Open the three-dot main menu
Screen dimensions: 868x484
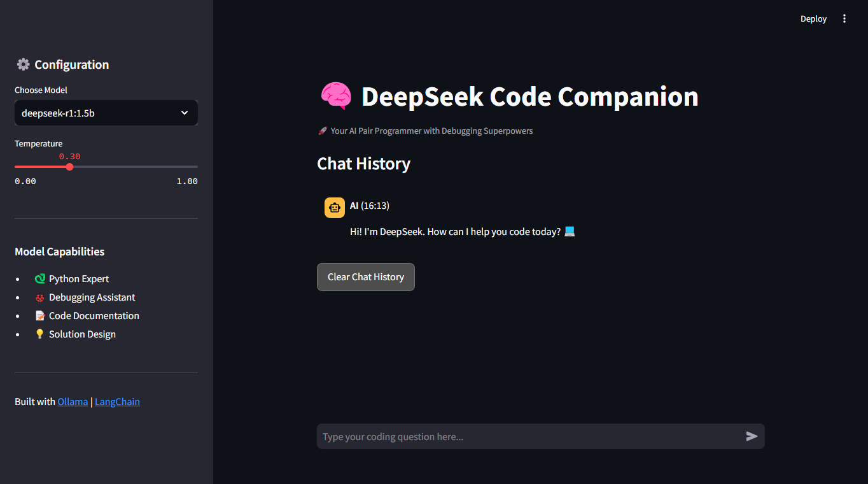(x=844, y=18)
